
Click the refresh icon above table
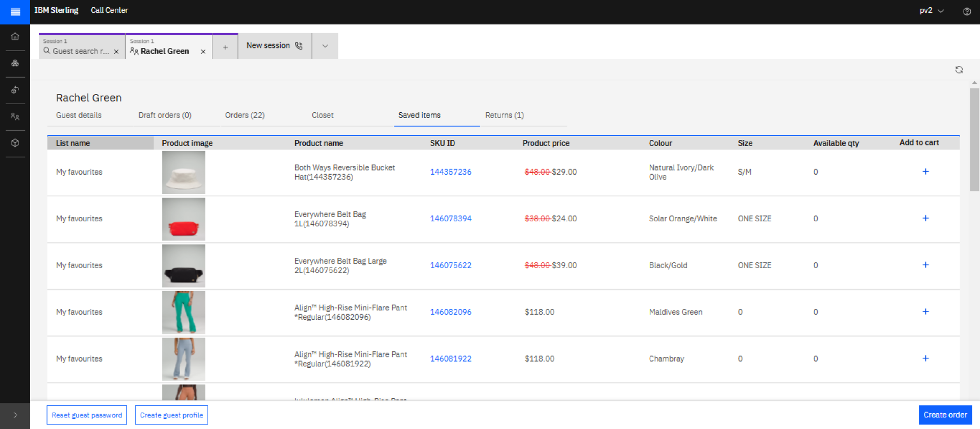[x=959, y=70]
